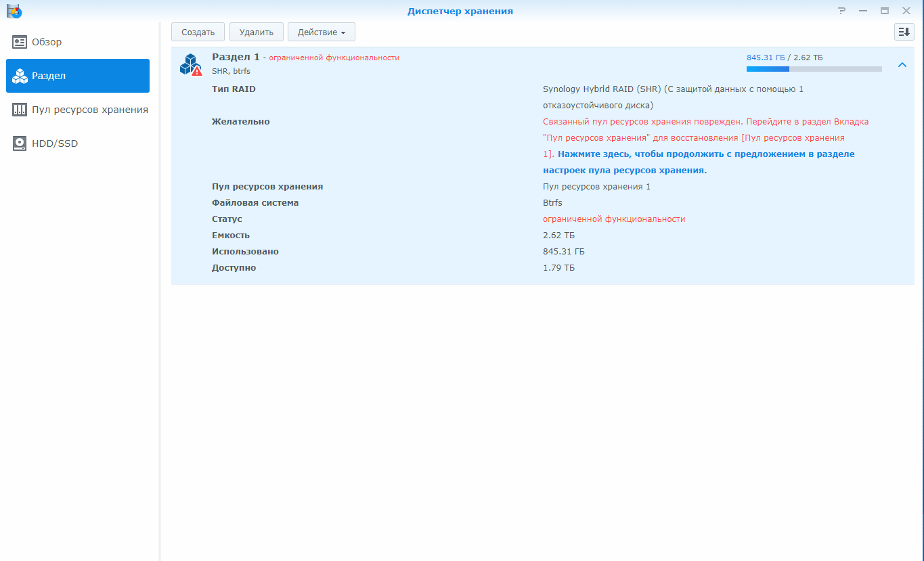Click the sort order icon button
The image size is (924, 561).
click(x=904, y=32)
